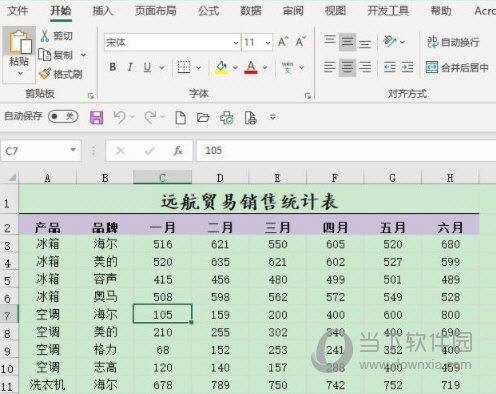Viewport: 496px width, 394px height.
Task: Select column header D
Action: pyautogui.click(x=220, y=178)
